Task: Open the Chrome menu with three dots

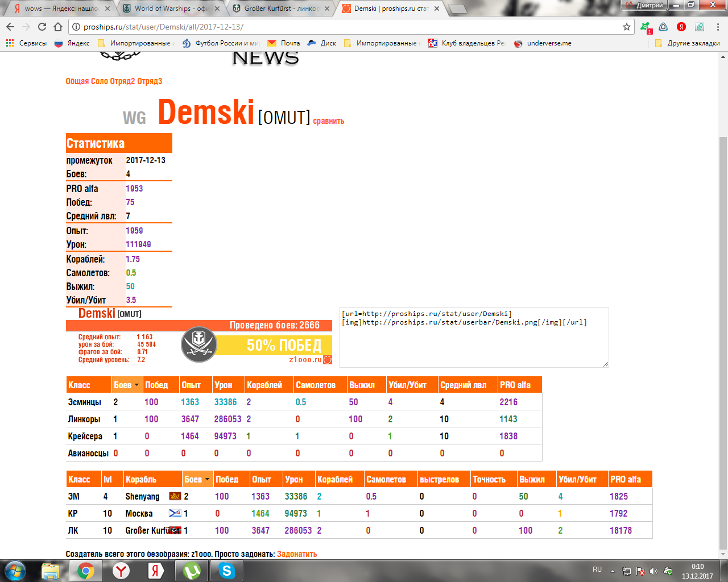Action: click(718, 27)
